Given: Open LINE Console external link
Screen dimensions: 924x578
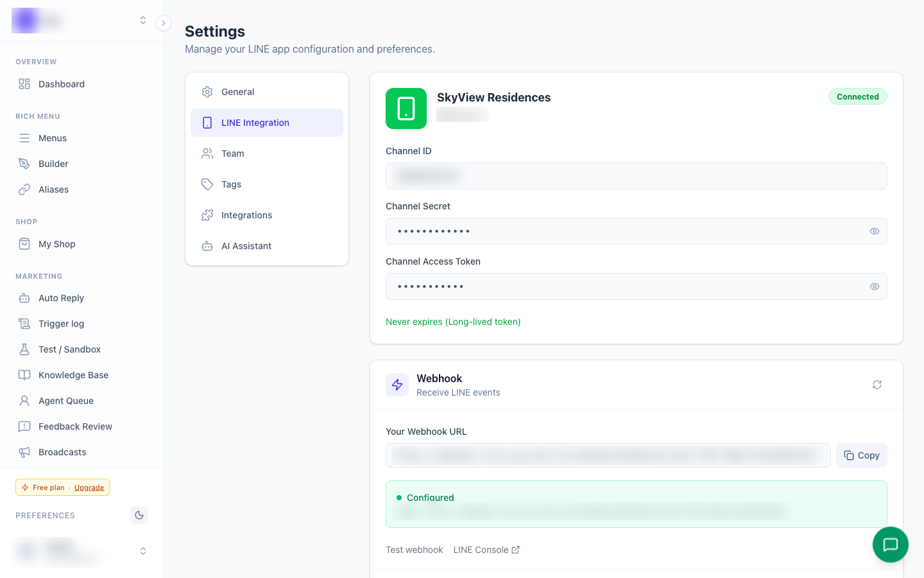Looking at the screenshot, I should [x=486, y=550].
